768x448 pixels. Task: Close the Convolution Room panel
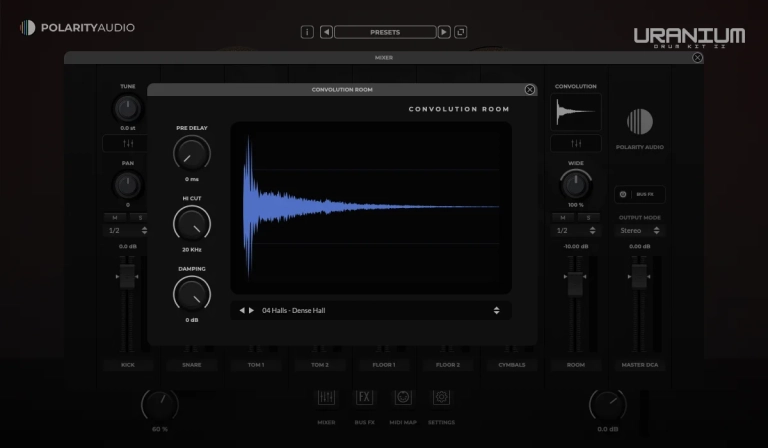(x=529, y=90)
